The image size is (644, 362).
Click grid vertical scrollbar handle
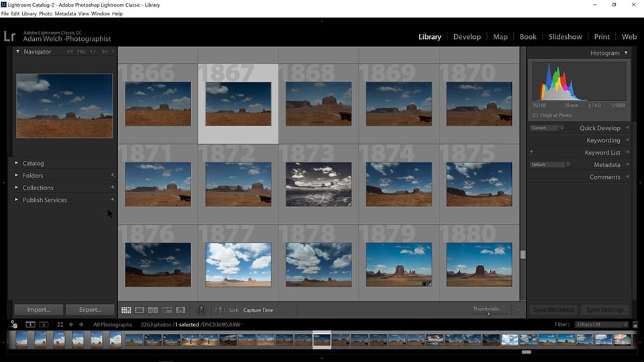523,255
